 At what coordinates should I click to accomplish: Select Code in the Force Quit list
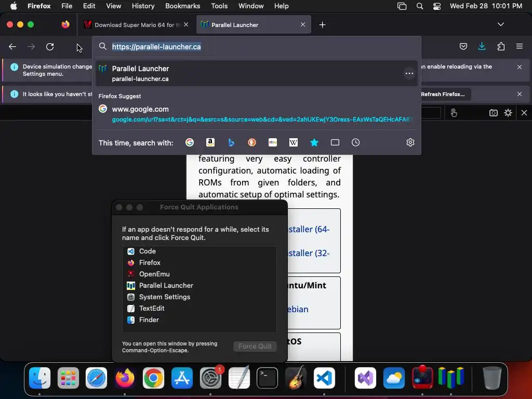(x=199, y=251)
